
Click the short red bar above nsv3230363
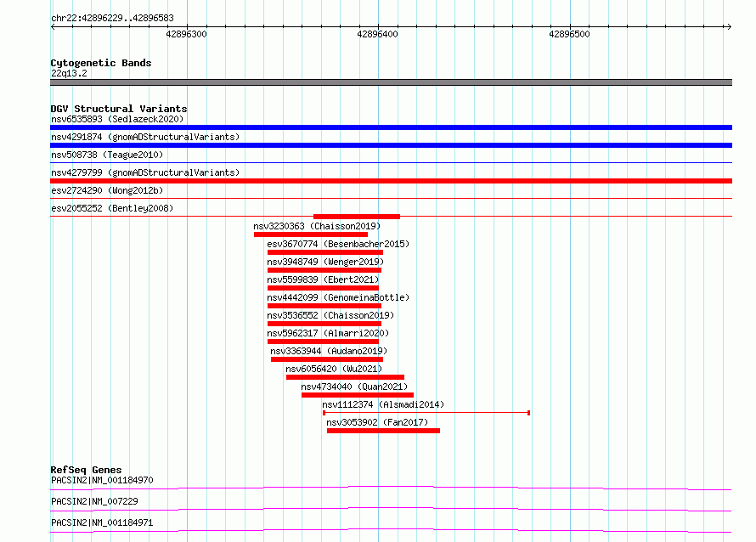[x=357, y=217]
